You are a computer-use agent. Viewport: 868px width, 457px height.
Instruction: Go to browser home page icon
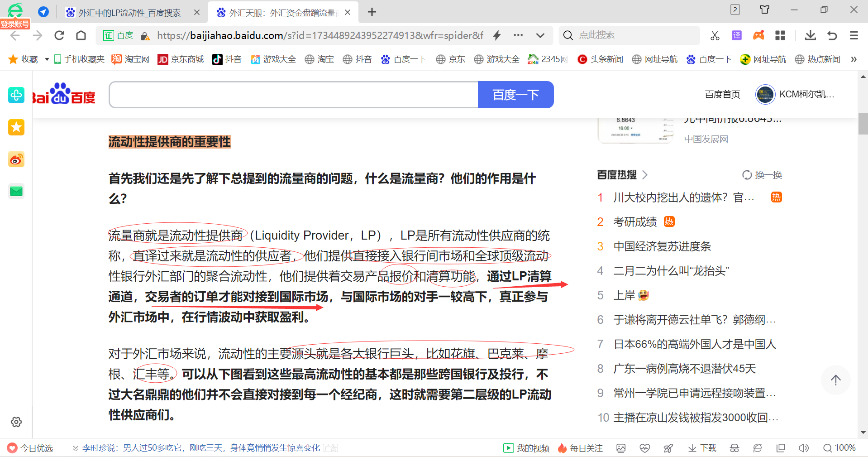point(81,35)
